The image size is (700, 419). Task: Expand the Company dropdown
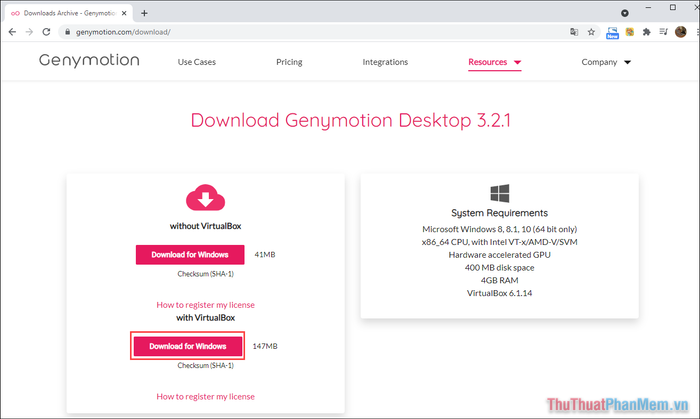pyautogui.click(x=606, y=62)
